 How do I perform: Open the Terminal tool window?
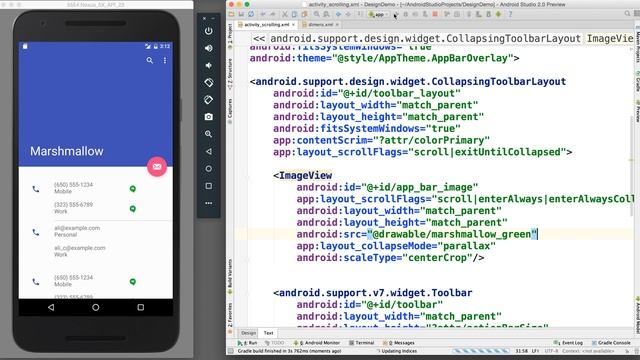[x=362, y=343]
